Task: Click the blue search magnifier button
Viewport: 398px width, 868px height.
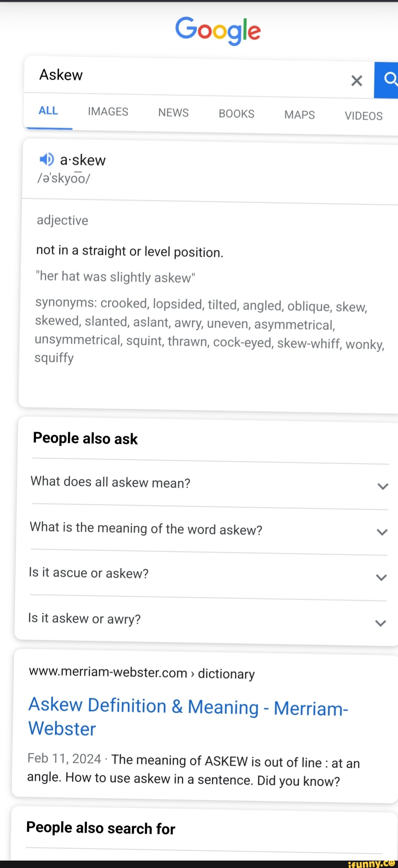Action: (x=387, y=80)
